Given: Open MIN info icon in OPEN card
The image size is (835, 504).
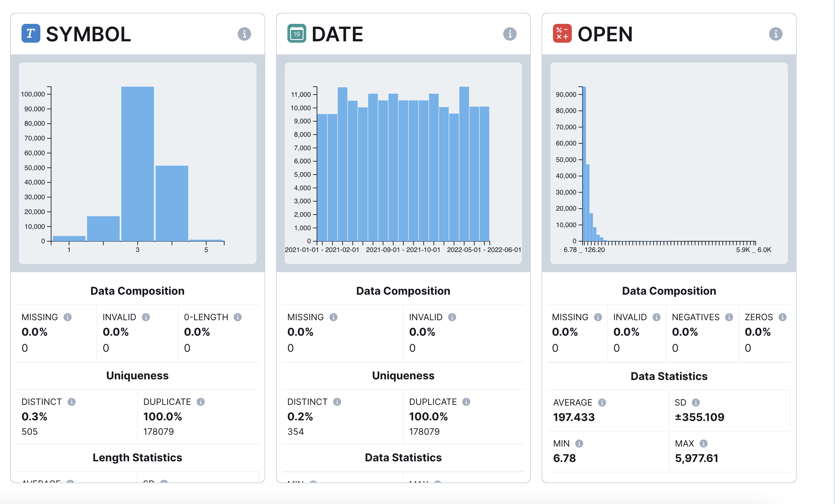Looking at the screenshot, I should click(579, 444).
